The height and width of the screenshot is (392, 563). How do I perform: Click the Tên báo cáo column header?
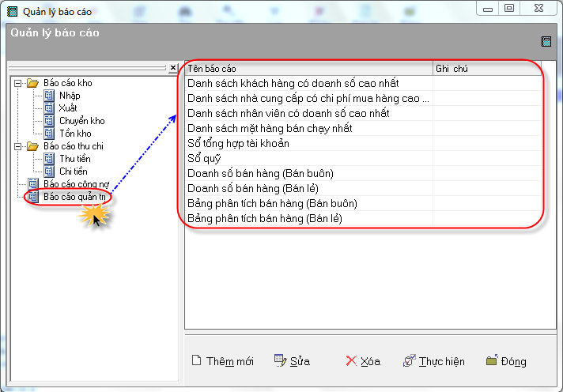[x=308, y=69]
